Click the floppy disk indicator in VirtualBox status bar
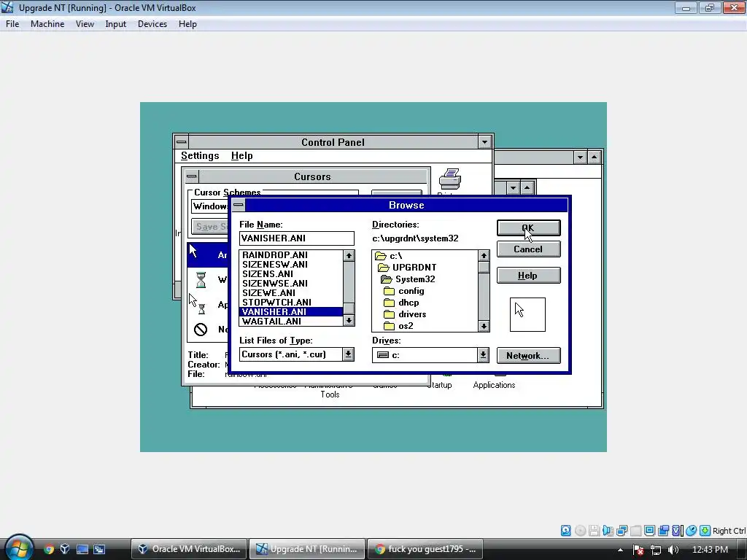This screenshot has width=747, height=560. point(594,531)
